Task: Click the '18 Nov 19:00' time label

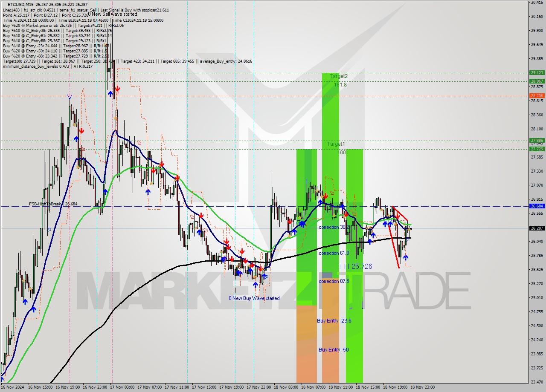Action: (395, 387)
